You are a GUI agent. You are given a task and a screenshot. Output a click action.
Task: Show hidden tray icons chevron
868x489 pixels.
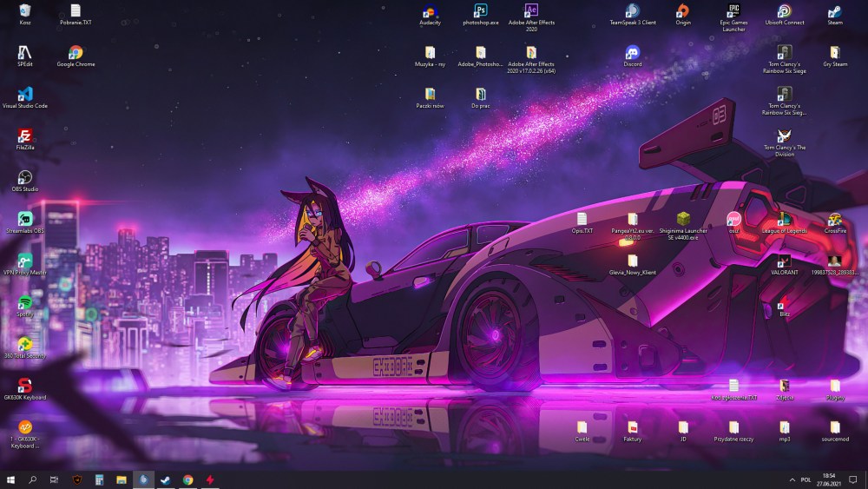(792, 479)
